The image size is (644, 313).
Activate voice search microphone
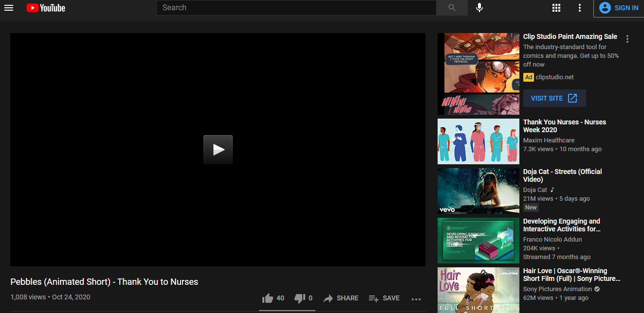pyautogui.click(x=479, y=8)
